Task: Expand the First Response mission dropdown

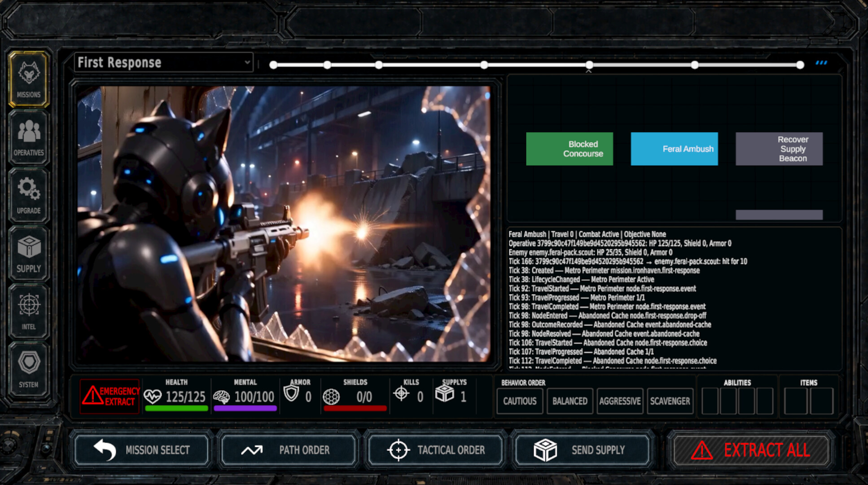Action: (x=164, y=62)
